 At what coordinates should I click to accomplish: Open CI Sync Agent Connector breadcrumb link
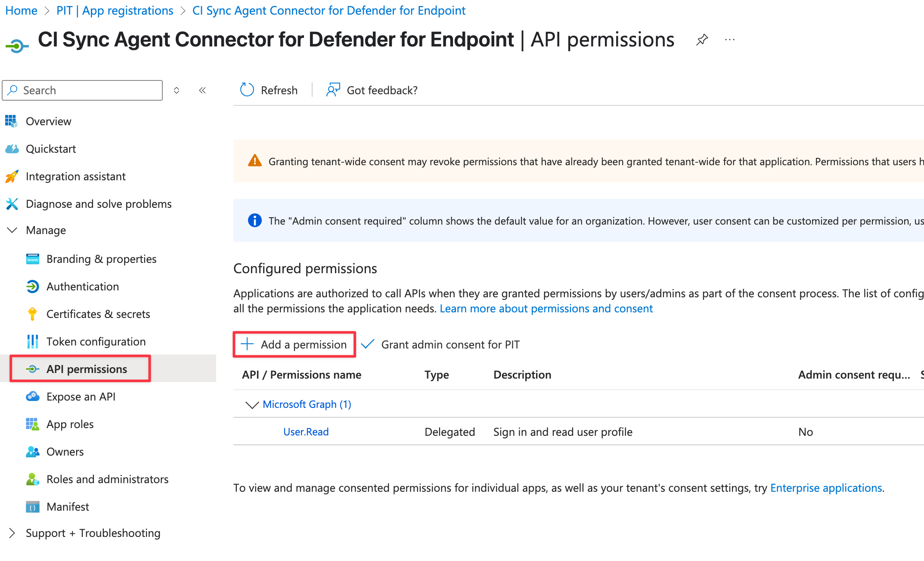329,10
